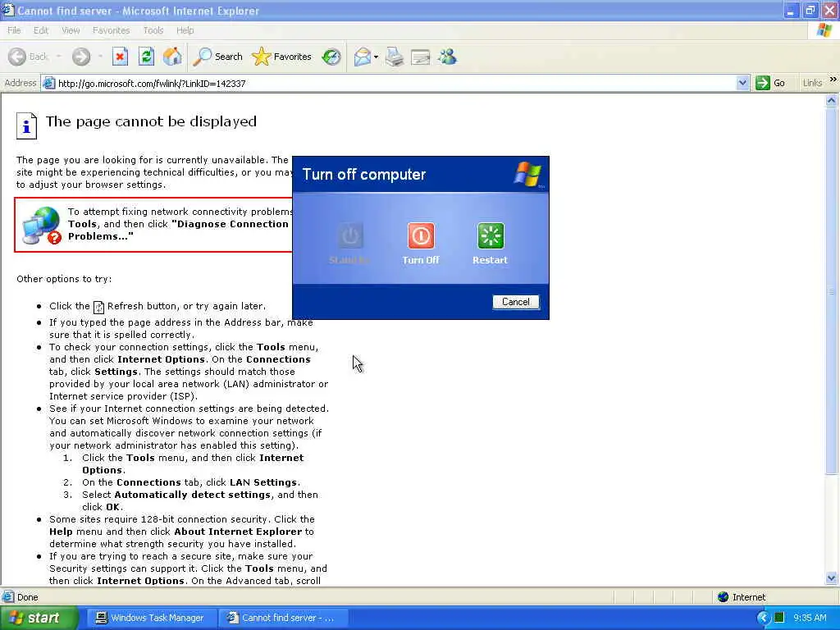Open the File menu
This screenshot has width=840, height=630.
pos(14,30)
